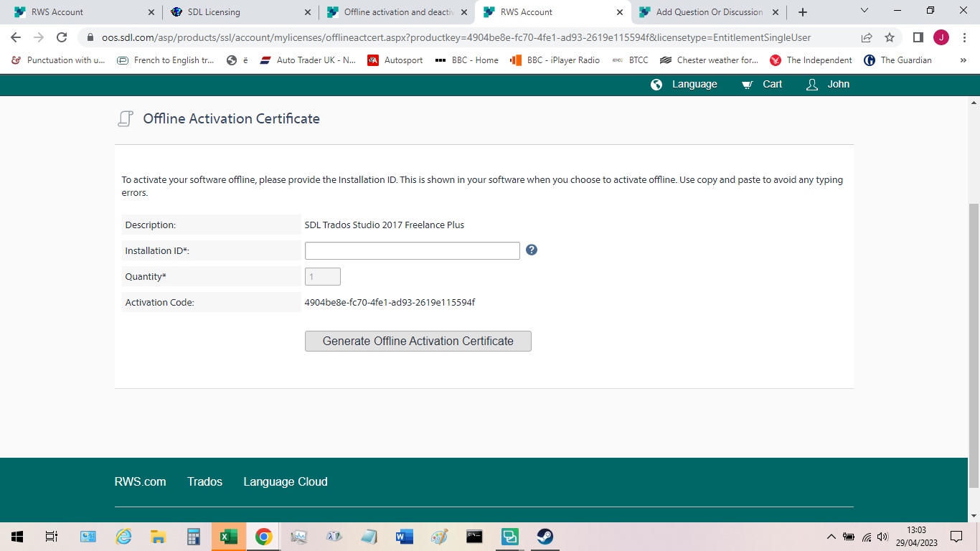Open Microsoft Word from the taskbar

(x=404, y=536)
